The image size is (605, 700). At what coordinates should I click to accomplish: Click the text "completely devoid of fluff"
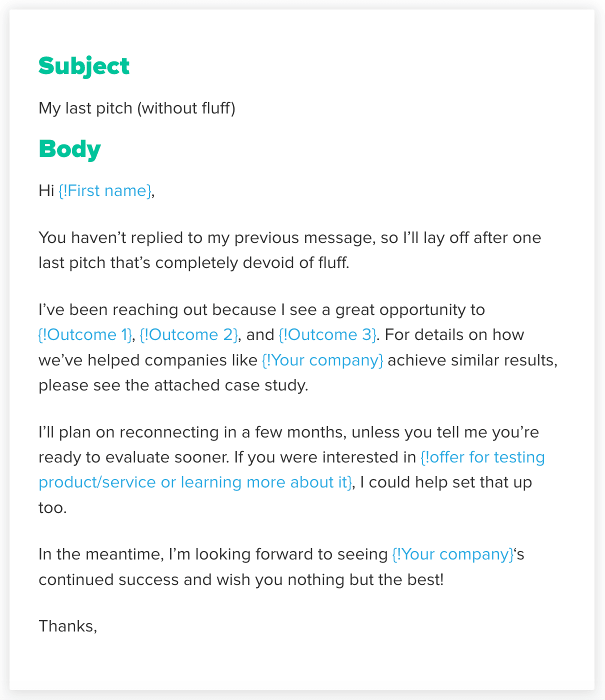(251, 262)
